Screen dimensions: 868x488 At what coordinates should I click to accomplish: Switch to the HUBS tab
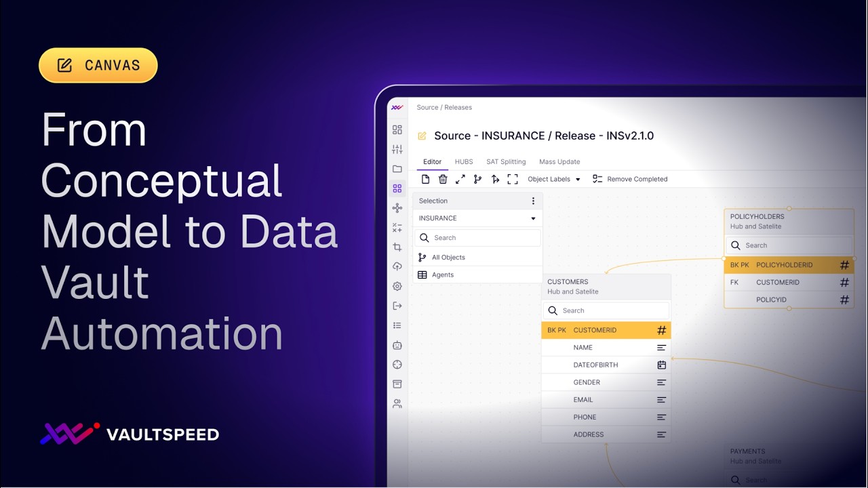pos(464,161)
